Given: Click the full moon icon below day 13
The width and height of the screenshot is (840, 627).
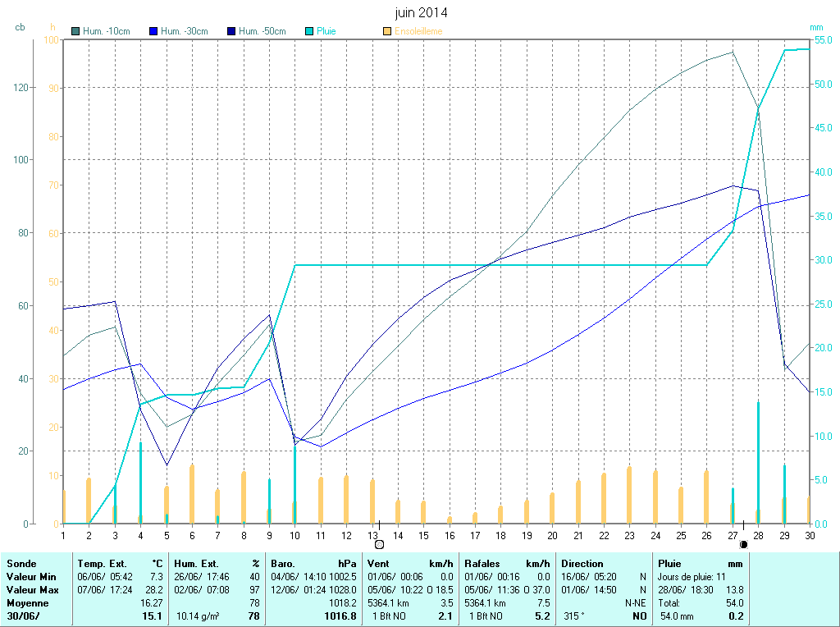Looking at the screenshot, I should tap(379, 544).
